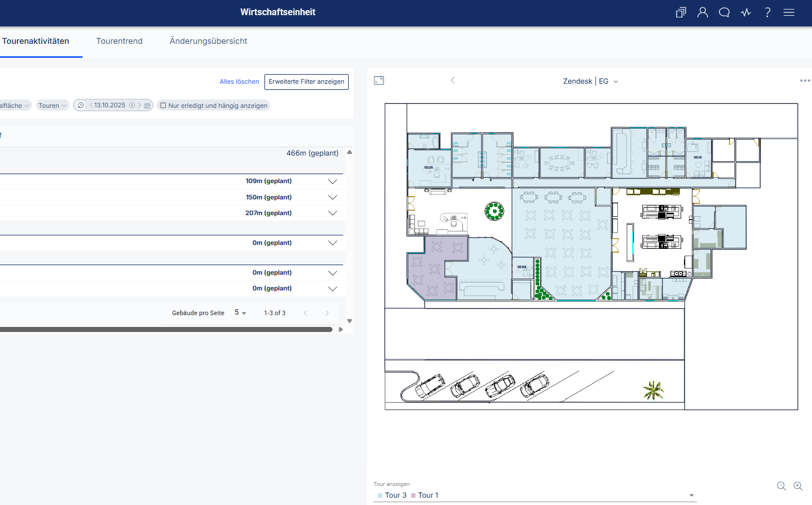The height and width of the screenshot is (505, 812).
Task: Switch to the Tourentrend tab
Action: pyautogui.click(x=119, y=41)
